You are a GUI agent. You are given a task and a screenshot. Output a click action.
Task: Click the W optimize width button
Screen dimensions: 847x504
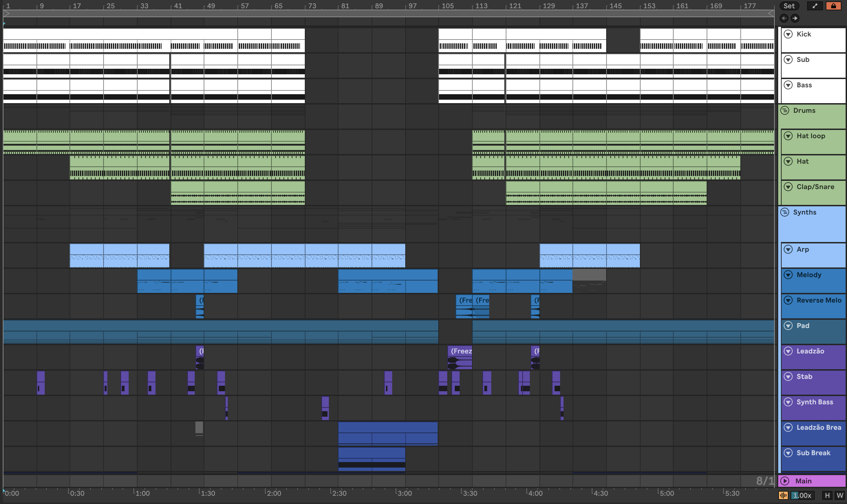click(x=839, y=495)
